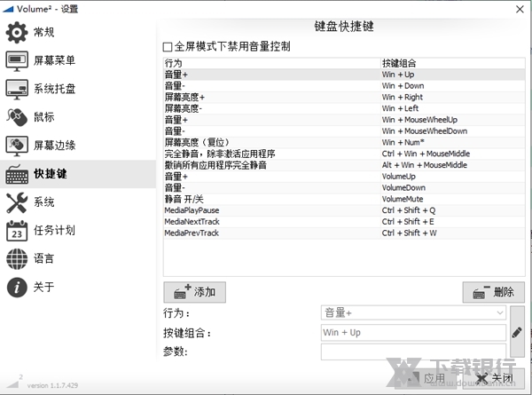532x395 pixels.
Task: Click the version 1.1.7.429 label
Action: (x=52, y=385)
